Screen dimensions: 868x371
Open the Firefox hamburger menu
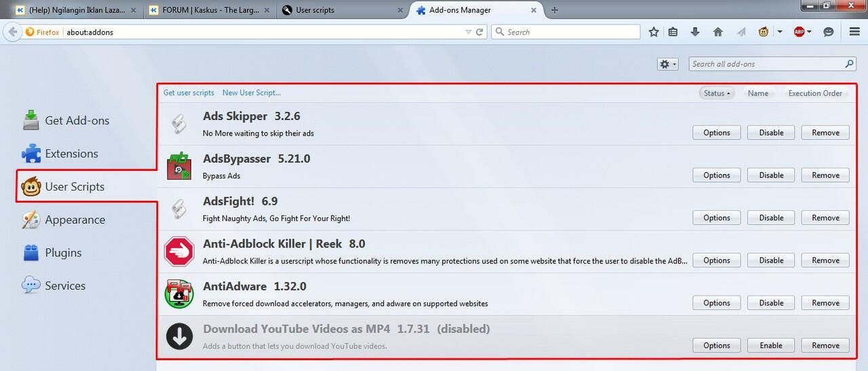(854, 32)
